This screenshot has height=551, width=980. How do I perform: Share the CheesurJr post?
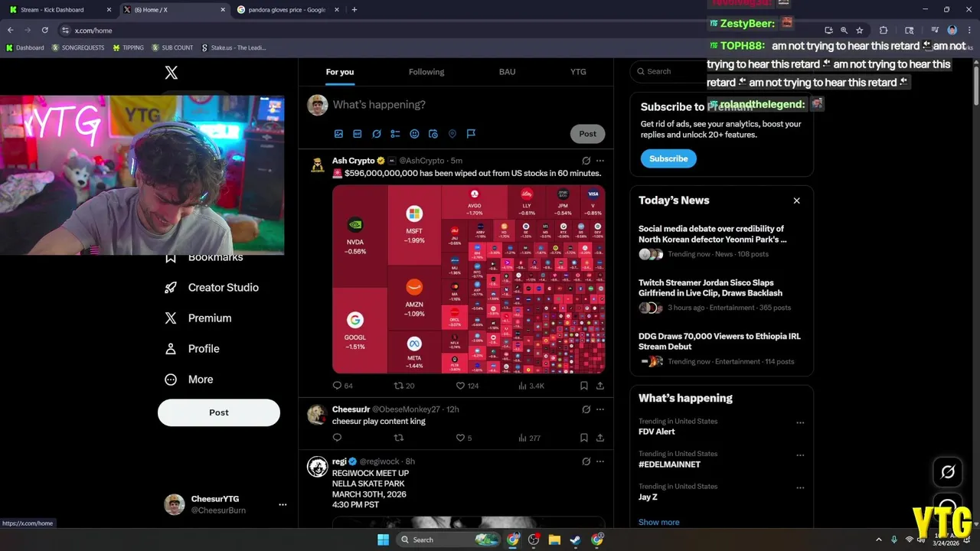(x=600, y=438)
